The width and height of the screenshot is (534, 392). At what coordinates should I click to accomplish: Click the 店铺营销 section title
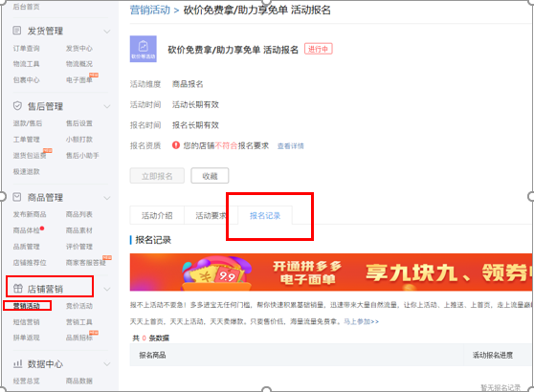tap(45, 289)
